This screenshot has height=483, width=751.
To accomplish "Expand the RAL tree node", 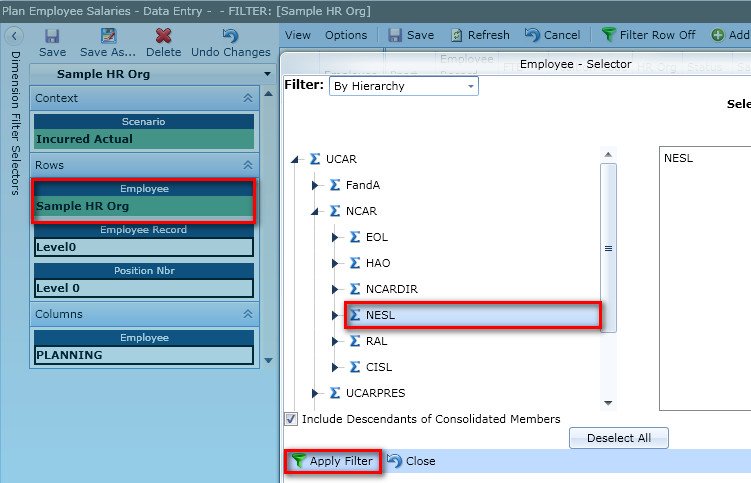I will 335,341.
